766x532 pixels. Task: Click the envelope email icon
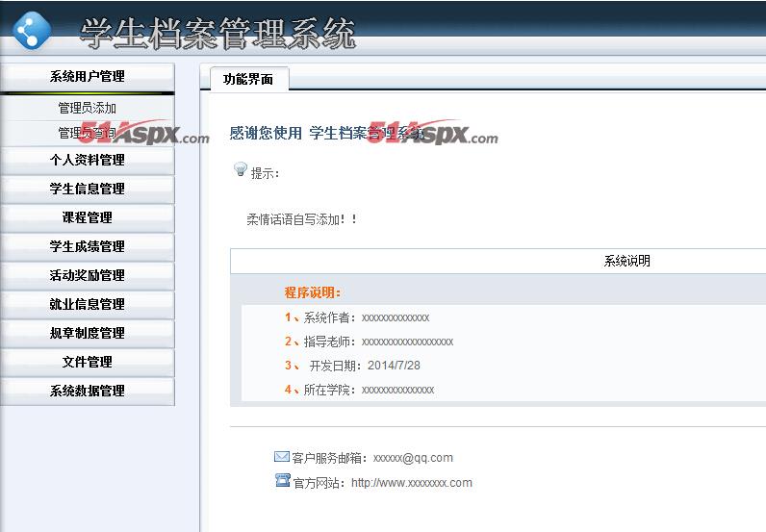coord(282,457)
